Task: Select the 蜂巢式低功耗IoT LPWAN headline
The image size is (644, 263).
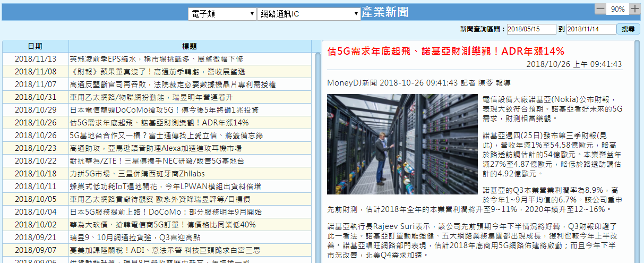Action: [x=165, y=186]
